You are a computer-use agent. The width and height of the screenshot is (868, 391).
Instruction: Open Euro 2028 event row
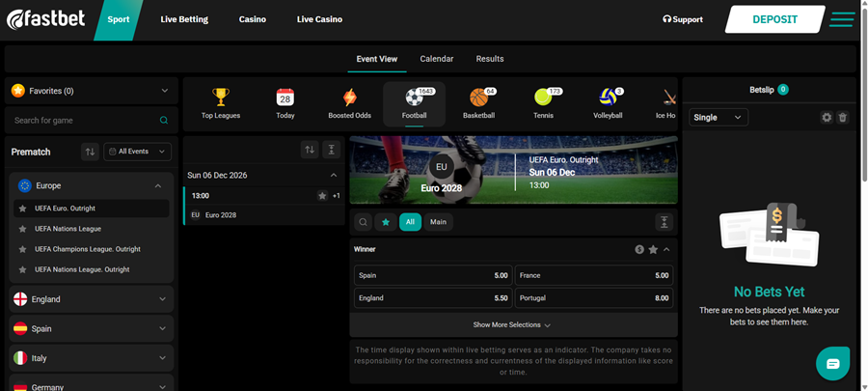click(x=263, y=215)
